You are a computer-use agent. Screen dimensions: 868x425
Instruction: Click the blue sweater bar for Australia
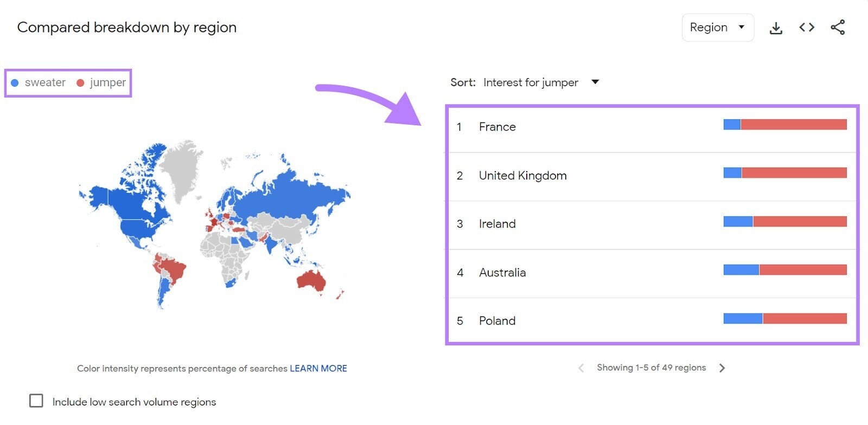point(741,269)
